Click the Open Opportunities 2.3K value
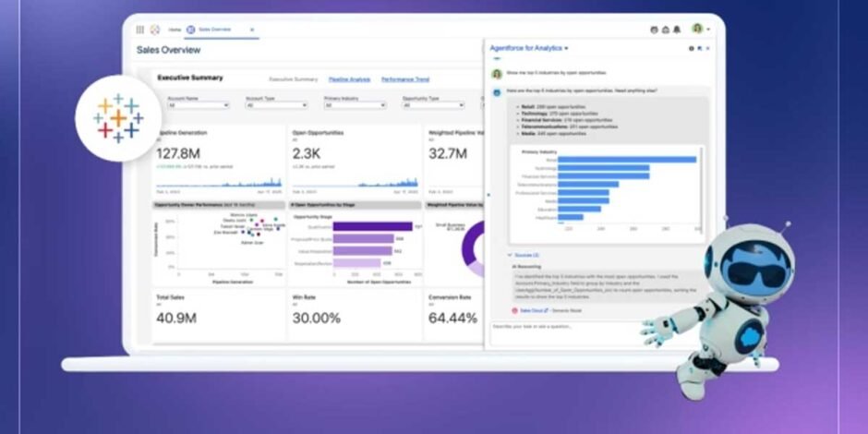 [307, 154]
